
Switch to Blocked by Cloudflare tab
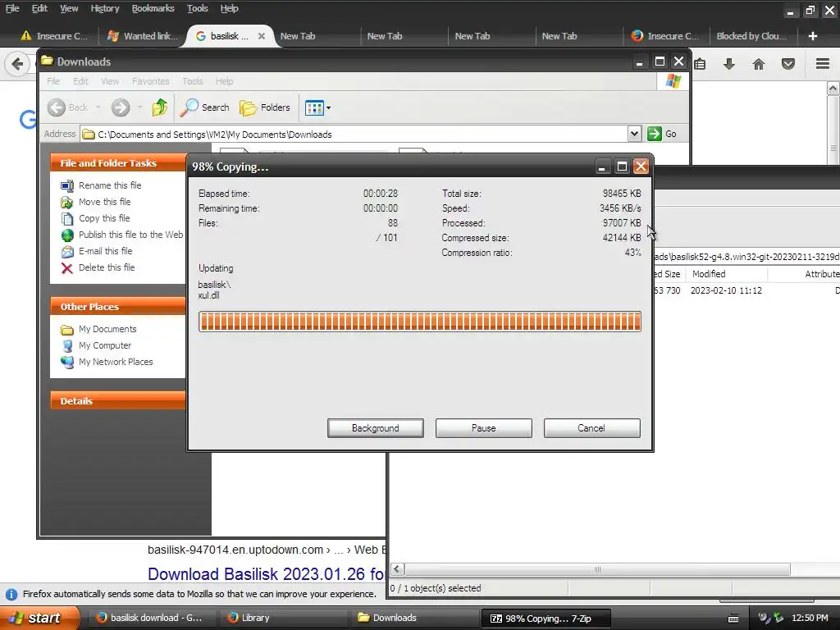751,36
